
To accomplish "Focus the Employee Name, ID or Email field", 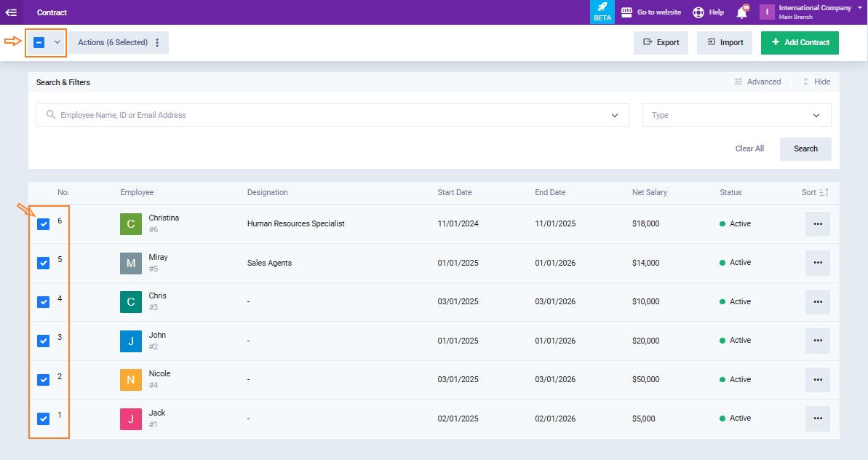I will click(333, 115).
